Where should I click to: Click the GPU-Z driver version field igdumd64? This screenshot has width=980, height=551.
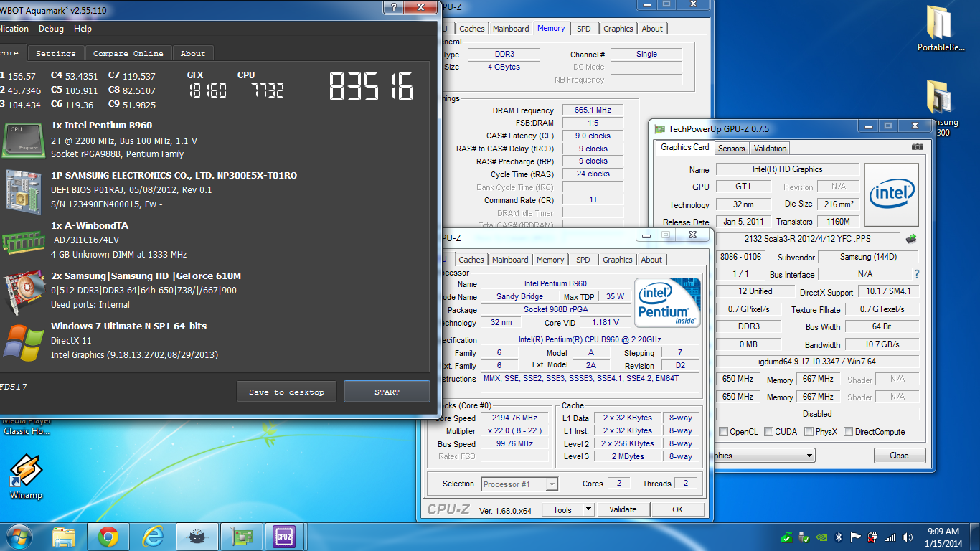point(817,362)
